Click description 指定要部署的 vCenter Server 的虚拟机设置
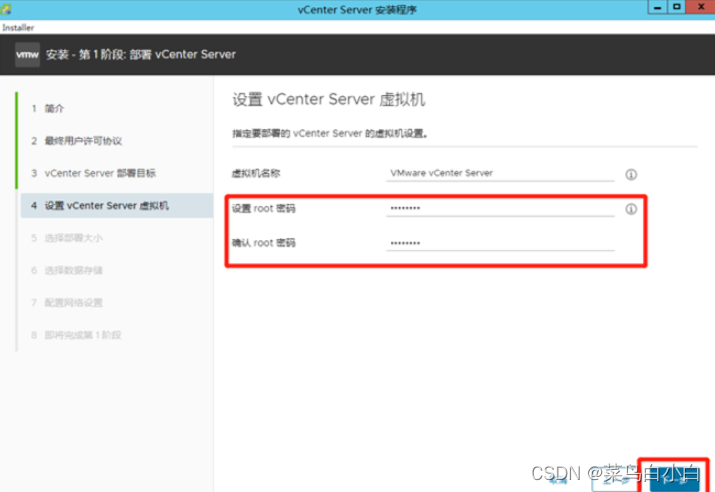 [330, 134]
